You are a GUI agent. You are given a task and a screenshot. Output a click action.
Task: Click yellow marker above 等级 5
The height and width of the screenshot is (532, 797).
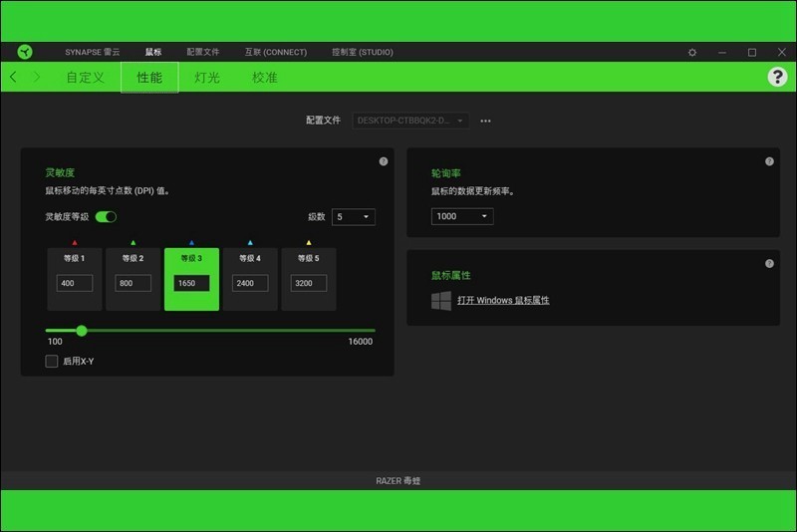[309, 243]
